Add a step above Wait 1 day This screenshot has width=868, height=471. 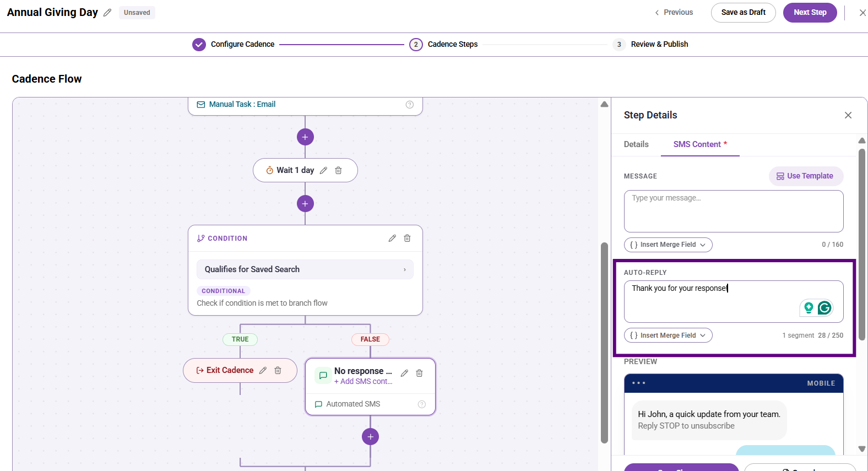305,137
